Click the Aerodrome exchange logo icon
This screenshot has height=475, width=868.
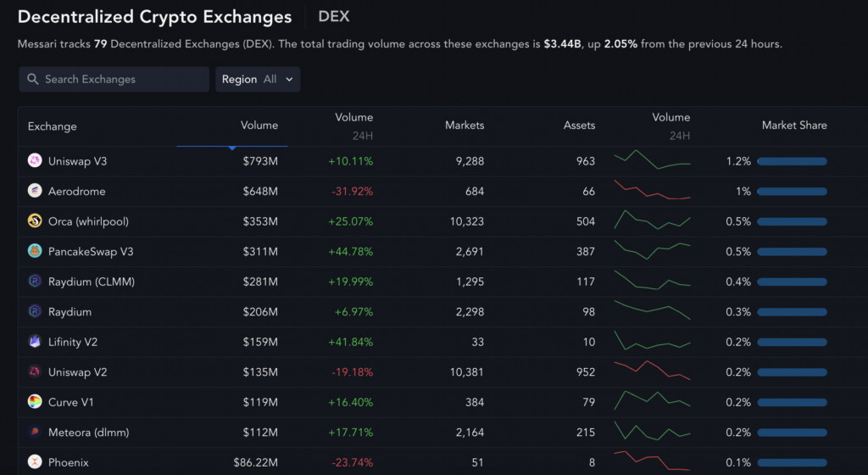[34, 191]
